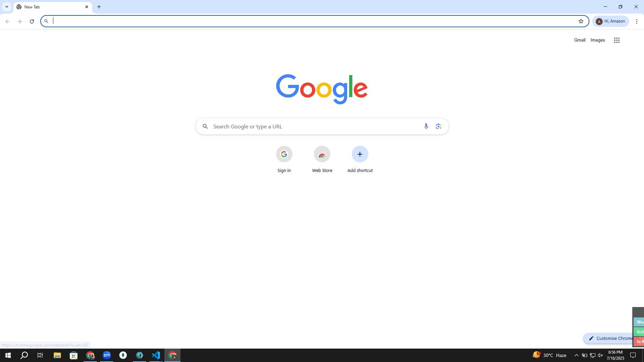Close the New Tab tab
644x362 pixels.
coord(87,7)
